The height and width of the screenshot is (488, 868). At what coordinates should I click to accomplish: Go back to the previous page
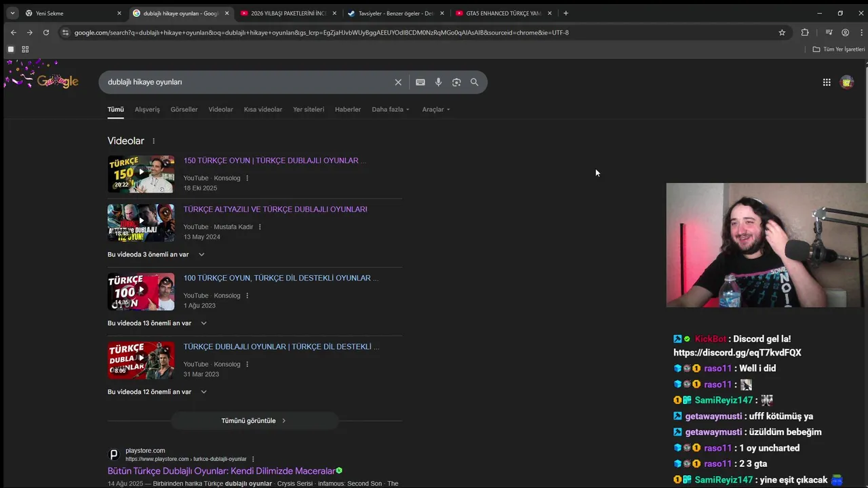coord(13,33)
